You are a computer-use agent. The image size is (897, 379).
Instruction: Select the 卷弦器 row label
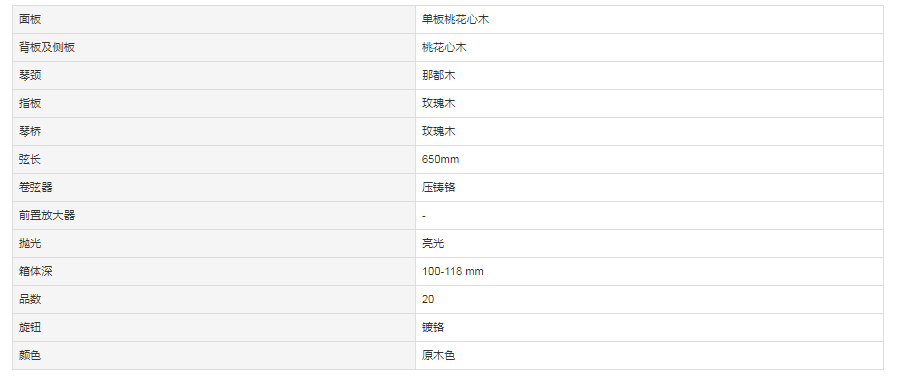pos(35,187)
